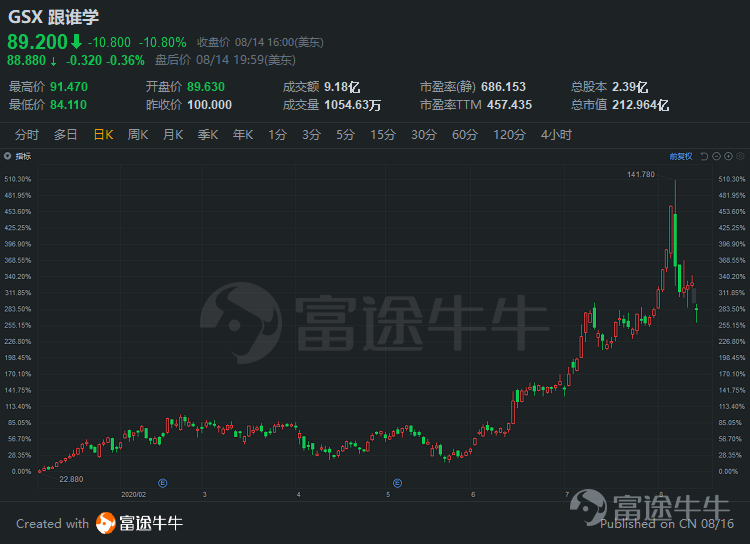Reset chart view with undo arrow icon

(704, 156)
